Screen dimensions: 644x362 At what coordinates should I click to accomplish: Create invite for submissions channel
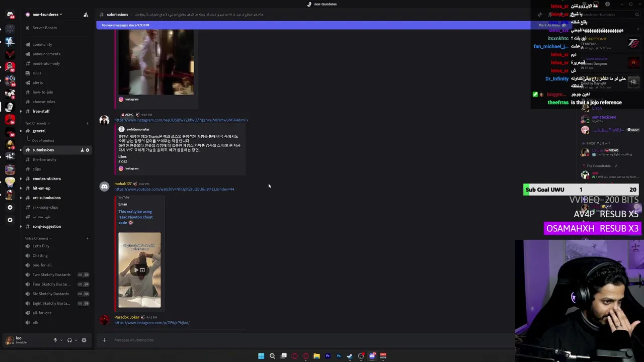[82, 150]
